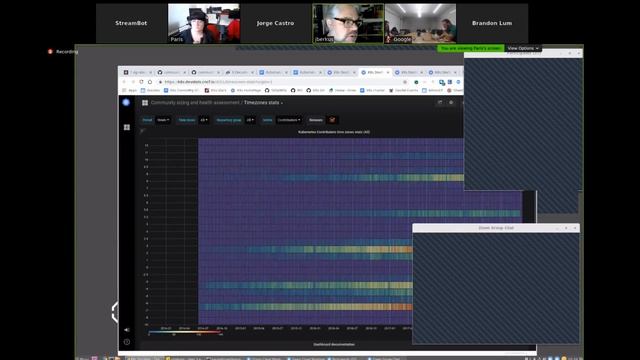This screenshot has width=640, height=360.
Task: Click the help icon at Grafana sidebar bottom
Action: (127, 342)
